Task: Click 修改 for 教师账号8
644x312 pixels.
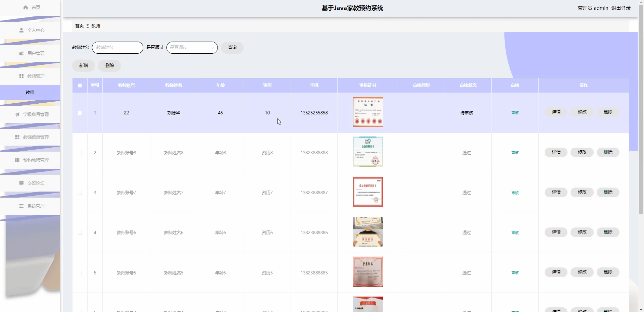Action: click(x=582, y=152)
